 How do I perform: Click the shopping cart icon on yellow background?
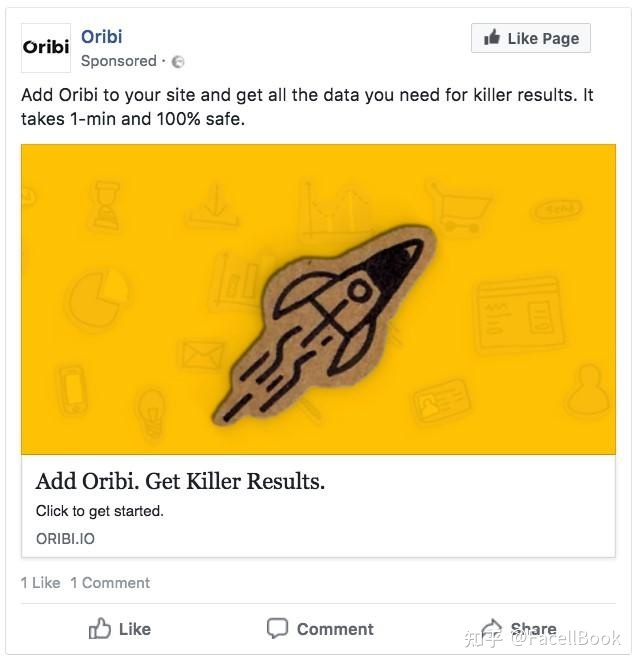(460, 208)
